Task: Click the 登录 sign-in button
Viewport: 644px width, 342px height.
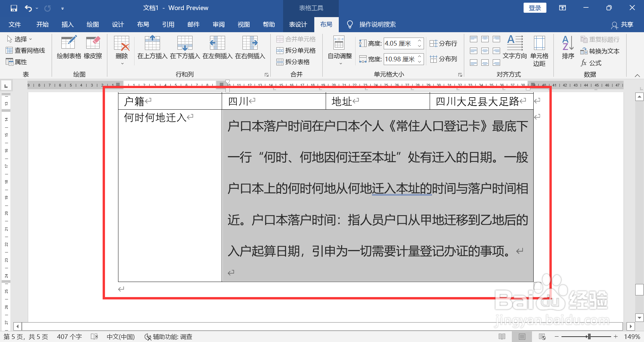Action: tap(535, 8)
